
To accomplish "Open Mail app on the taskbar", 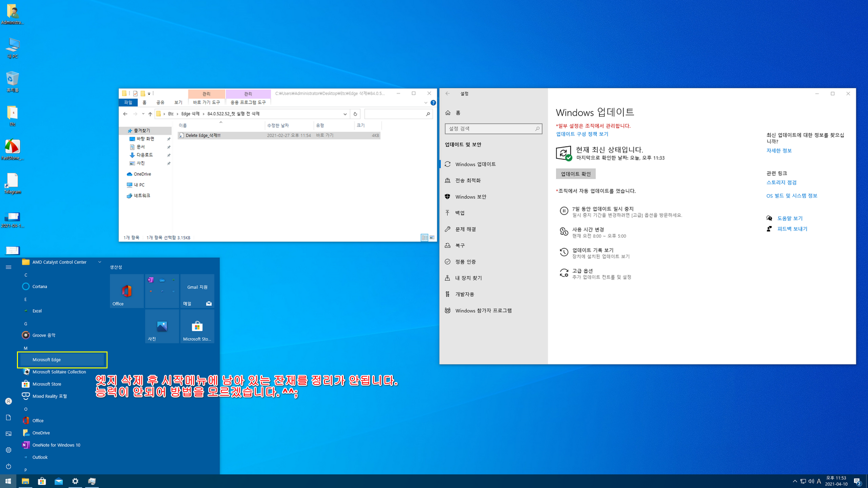I will pos(59,481).
